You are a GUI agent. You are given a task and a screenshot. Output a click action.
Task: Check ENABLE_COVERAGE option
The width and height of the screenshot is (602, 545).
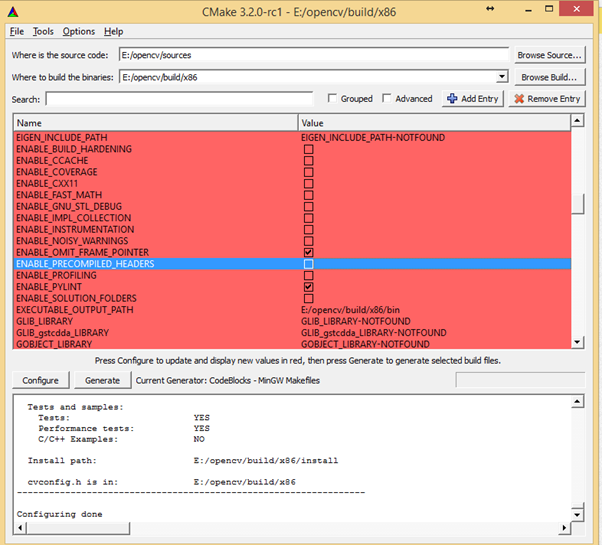(x=308, y=172)
